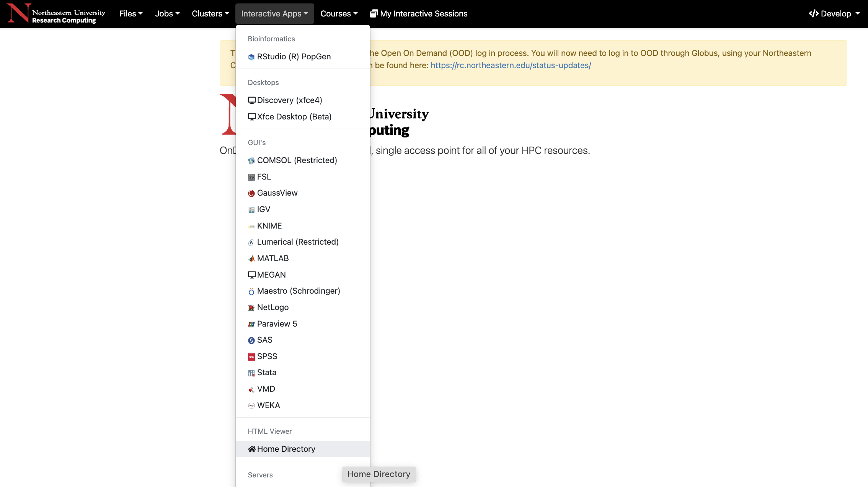Click the SPSS red icon
Image resolution: width=868 pixels, height=487 pixels.
tap(251, 357)
